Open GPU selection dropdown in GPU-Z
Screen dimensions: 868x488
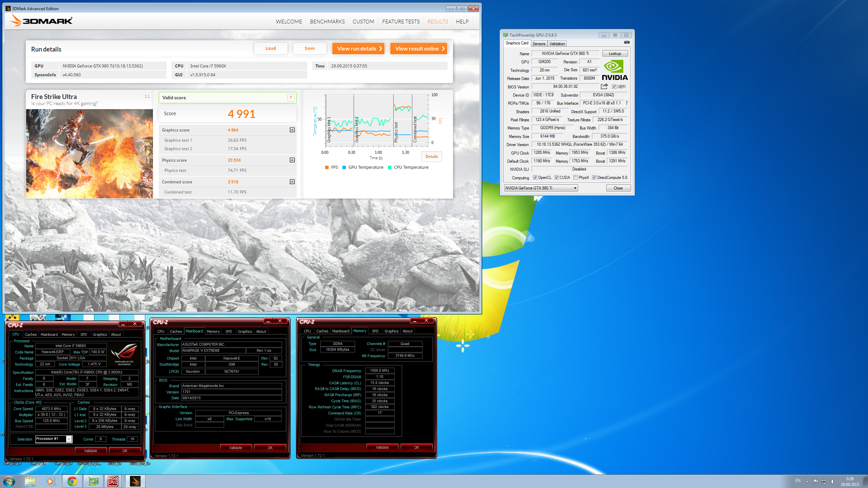tap(541, 188)
